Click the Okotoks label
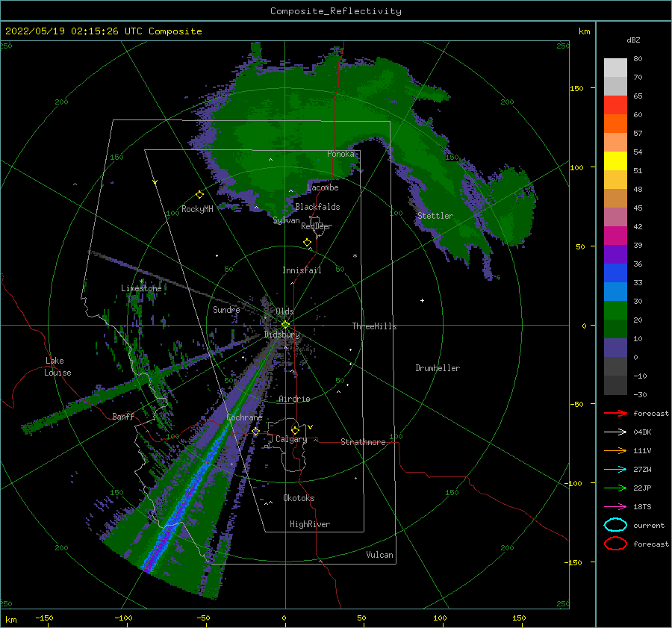 point(299,498)
